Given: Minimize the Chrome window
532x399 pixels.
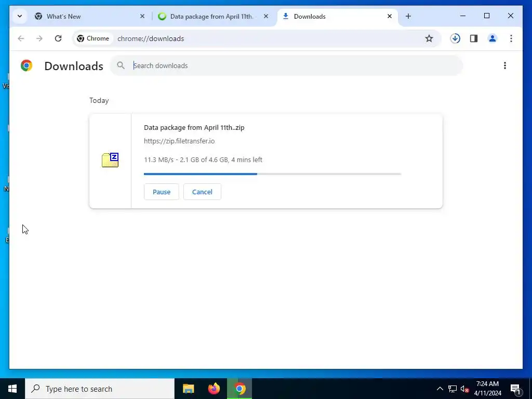Looking at the screenshot, I should click(463, 16).
